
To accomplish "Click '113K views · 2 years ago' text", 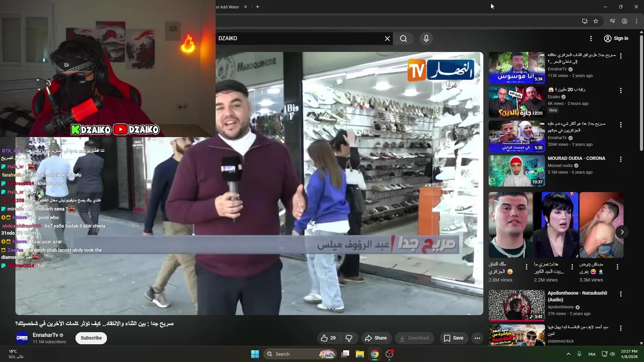I will coord(570,76).
